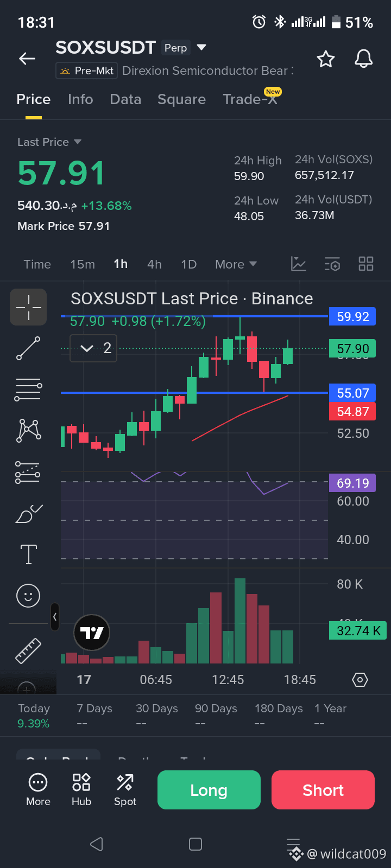Click the TradingView logo
The height and width of the screenshot is (868, 391).
click(x=92, y=633)
